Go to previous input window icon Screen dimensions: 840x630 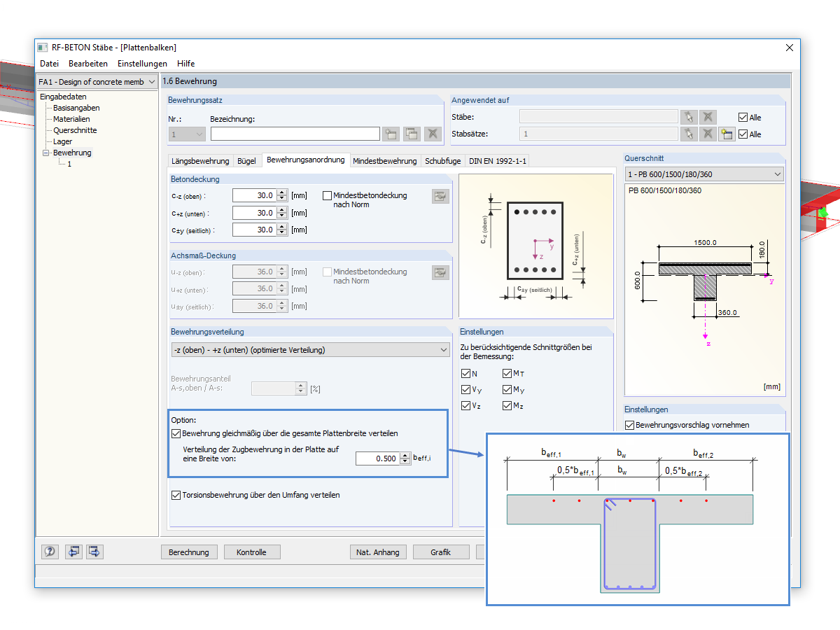tap(74, 552)
